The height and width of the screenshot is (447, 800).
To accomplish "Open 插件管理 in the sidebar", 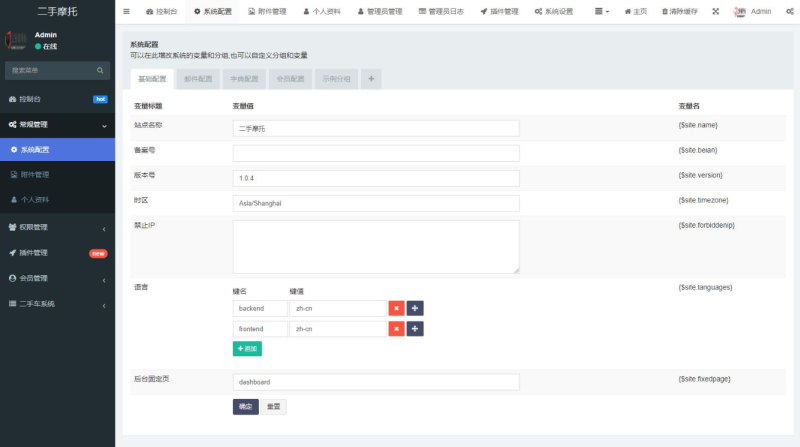I will point(57,253).
